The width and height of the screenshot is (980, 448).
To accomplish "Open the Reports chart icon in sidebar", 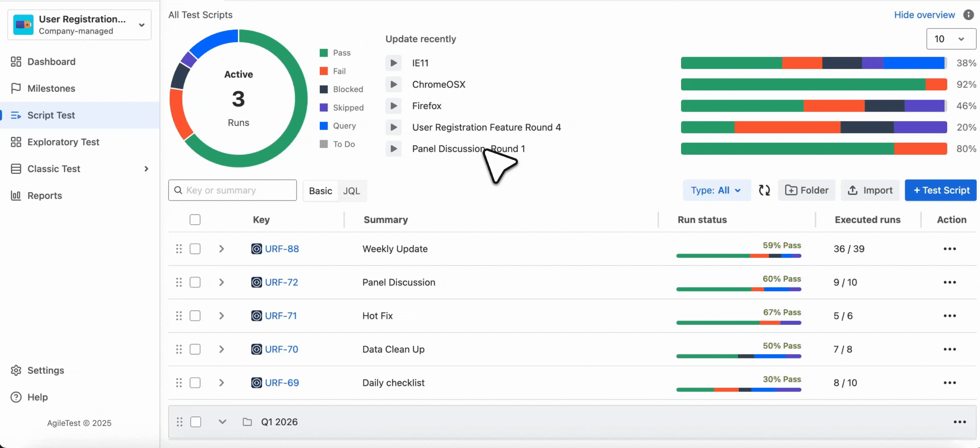I will coord(16,195).
